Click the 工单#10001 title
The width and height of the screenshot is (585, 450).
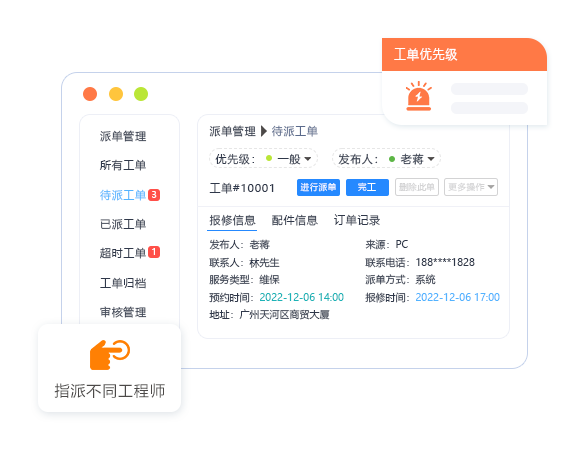point(242,188)
